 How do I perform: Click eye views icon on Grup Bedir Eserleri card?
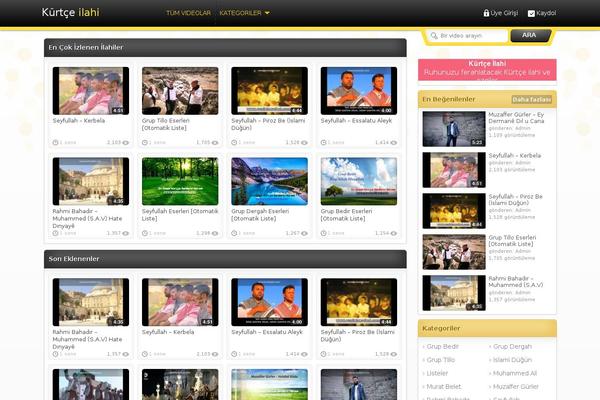pos(394,233)
